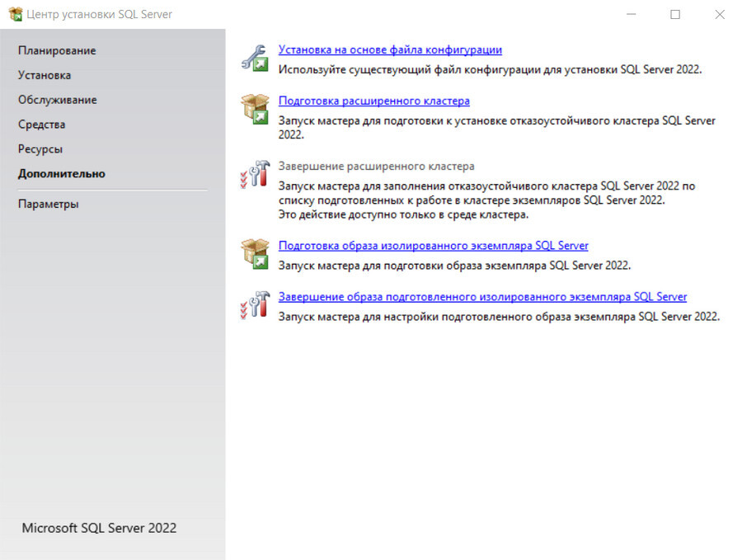The width and height of the screenshot is (742, 560).
Task: Click the box icon next to Подготовка расширенного кластера
Action: click(255, 110)
